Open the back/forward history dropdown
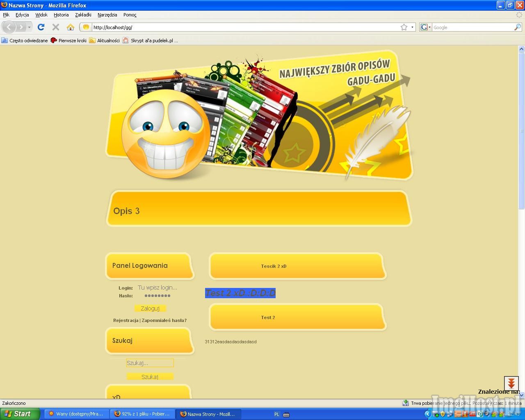525x420 pixels. [x=29, y=27]
